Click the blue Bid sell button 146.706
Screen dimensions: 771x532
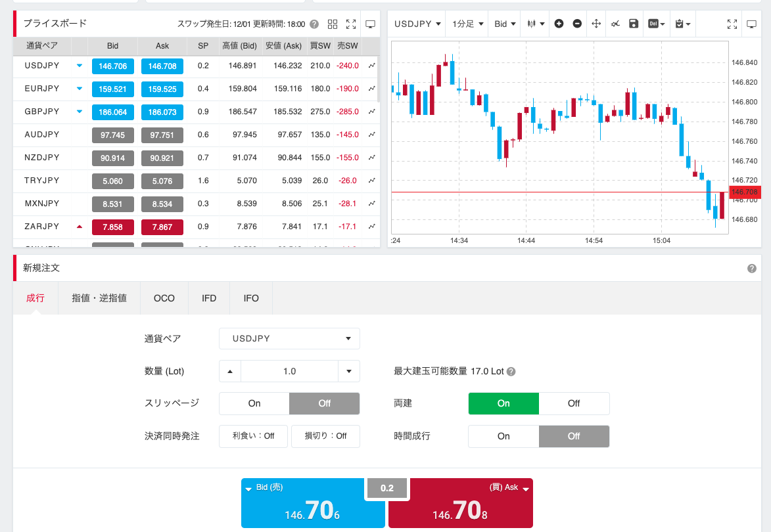313,504
